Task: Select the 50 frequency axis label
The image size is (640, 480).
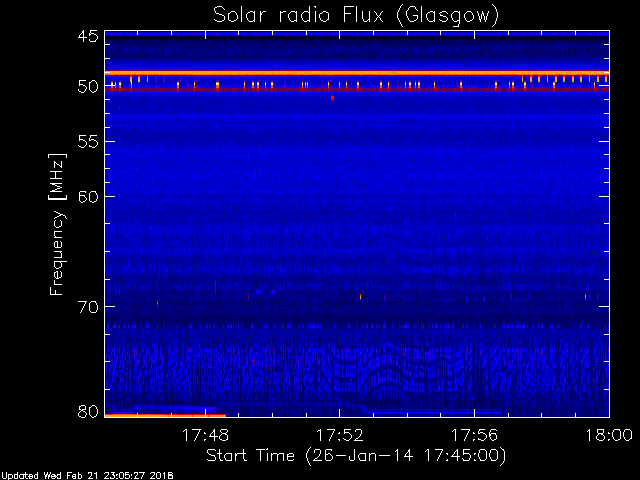Action: [x=88, y=87]
